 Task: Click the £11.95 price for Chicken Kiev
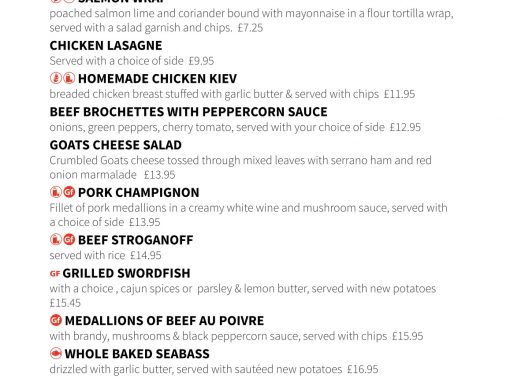click(399, 94)
